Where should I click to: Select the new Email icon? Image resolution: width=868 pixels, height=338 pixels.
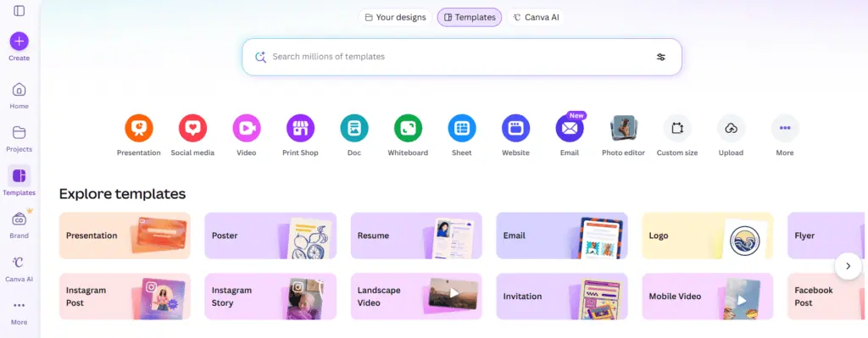tap(570, 129)
